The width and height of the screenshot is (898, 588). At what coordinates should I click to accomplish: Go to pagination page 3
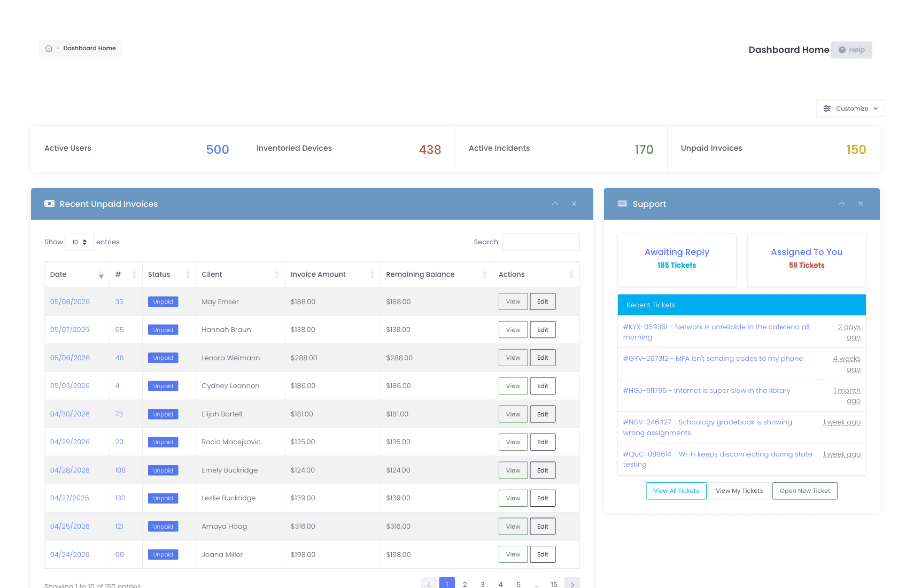pos(483,584)
